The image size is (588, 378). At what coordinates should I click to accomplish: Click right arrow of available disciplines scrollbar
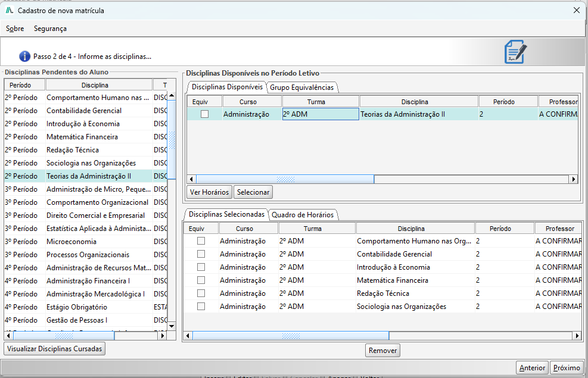(x=573, y=179)
